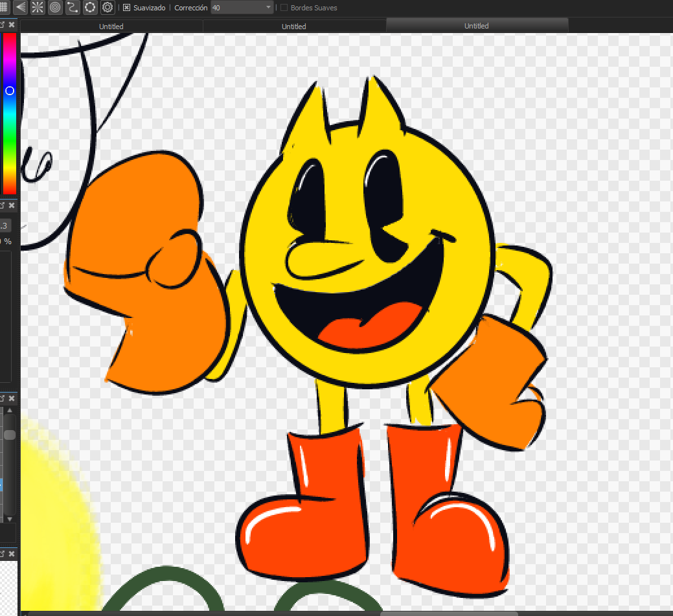
Task: Click the hue slider circle handle
Action: point(10,91)
